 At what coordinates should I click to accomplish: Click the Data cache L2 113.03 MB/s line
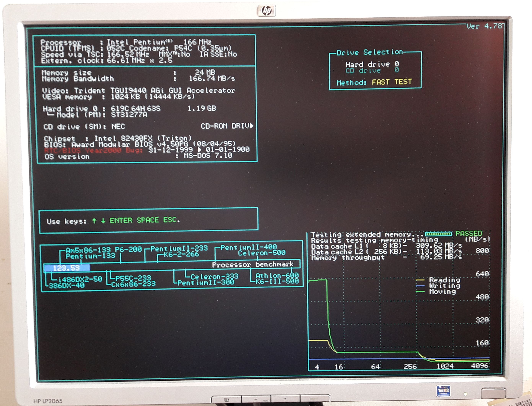click(x=387, y=252)
